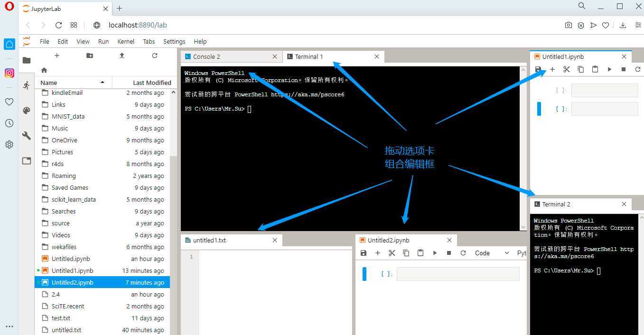Select the scikit_learn_data folder
This screenshot has width=644, height=335.
tap(103, 199)
